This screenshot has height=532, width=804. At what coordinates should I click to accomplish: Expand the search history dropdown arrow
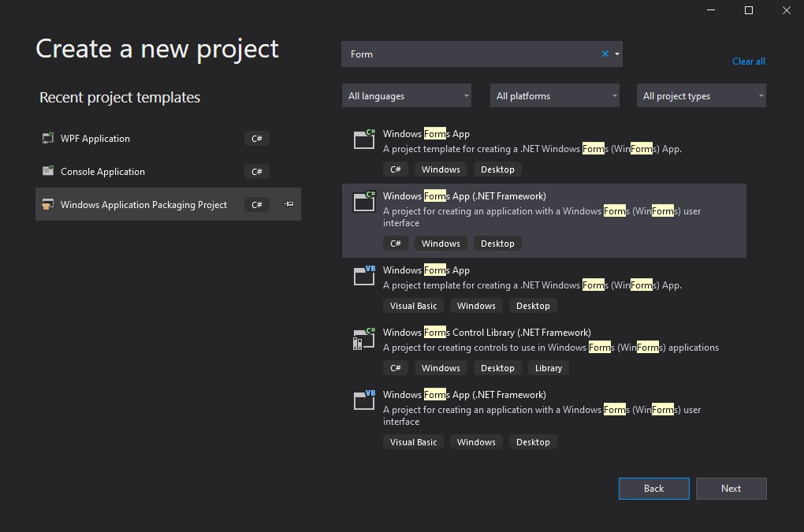point(617,54)
